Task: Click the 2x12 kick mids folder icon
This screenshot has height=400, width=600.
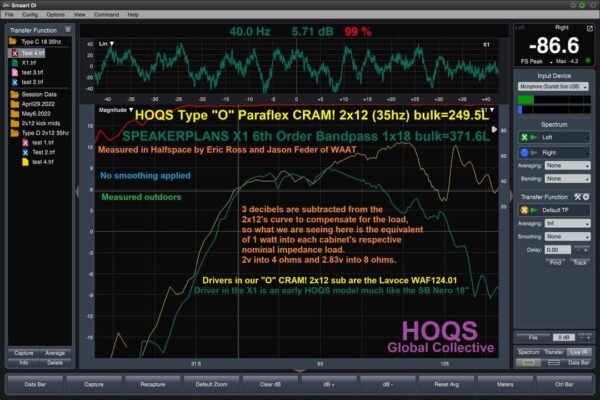Action: click(x=15, y=123)
